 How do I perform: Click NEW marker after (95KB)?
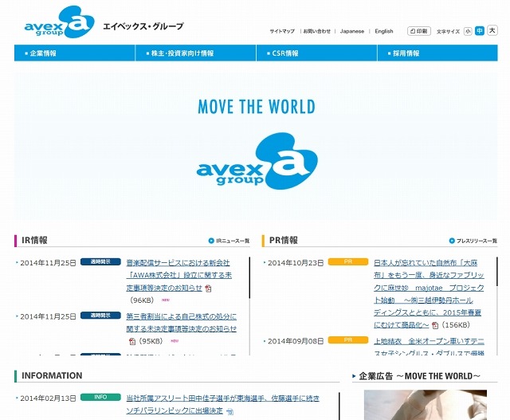click(x=175, y=341)
